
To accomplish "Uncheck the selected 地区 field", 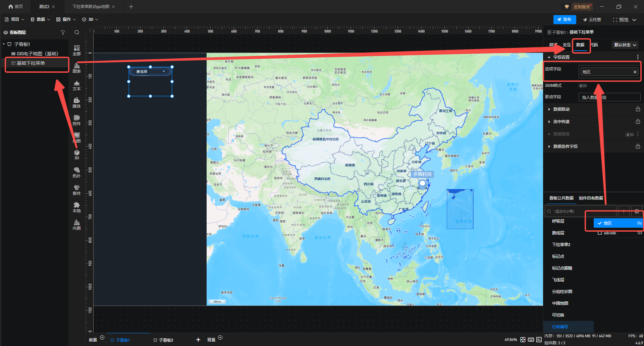I will click(600, 223).
